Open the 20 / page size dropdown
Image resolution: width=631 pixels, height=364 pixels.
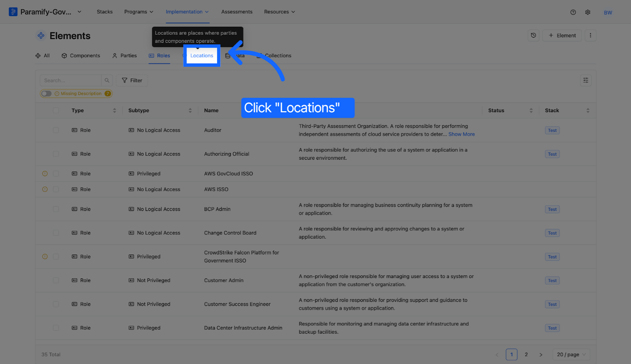pyautogui.click(x=571, y=355)
